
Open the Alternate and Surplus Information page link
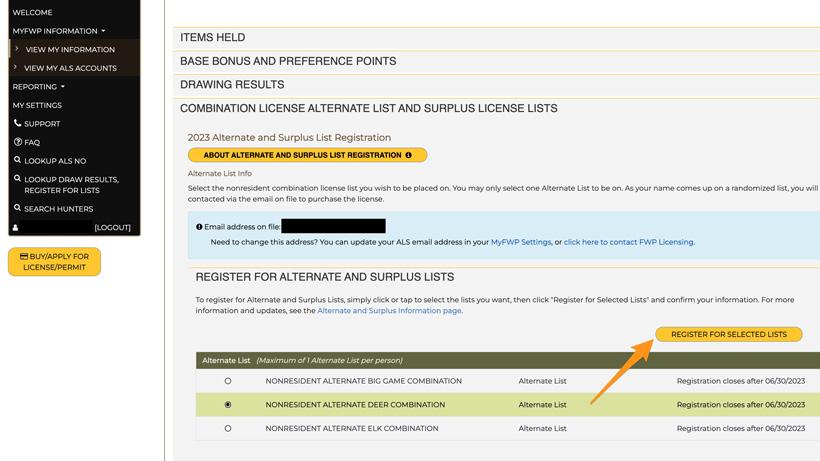click(389, 311)
